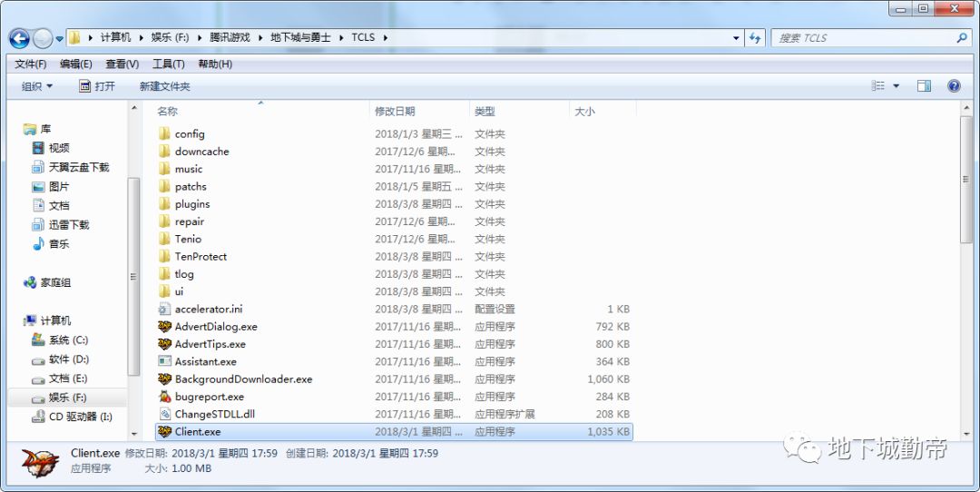Open the 文件(F) menu
This screenshot has height=492, width=980.
click(31, 64)
